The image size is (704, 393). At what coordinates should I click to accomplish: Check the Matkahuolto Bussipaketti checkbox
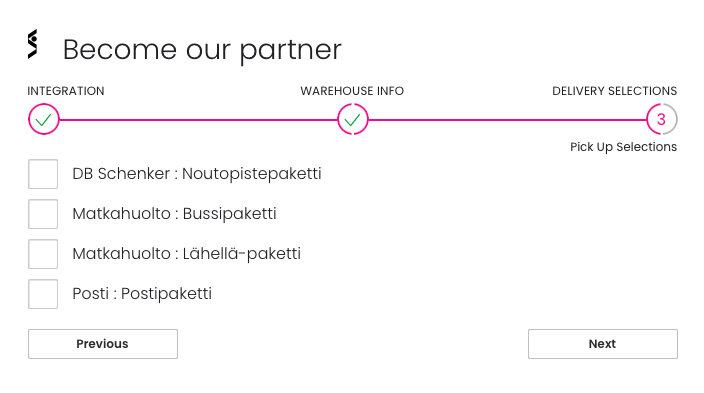point(43,214)
